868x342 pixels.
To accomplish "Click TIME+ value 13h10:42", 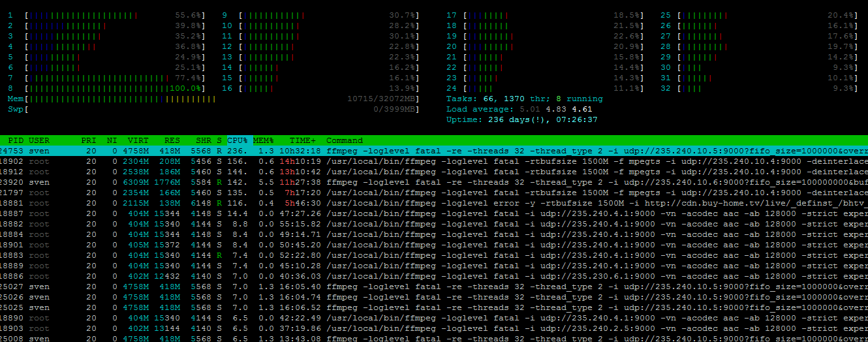I will pos(300,172).
